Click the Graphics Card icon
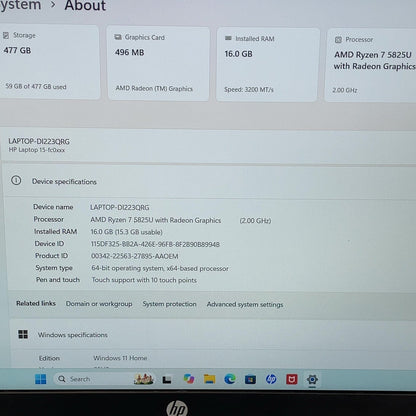 118,37
